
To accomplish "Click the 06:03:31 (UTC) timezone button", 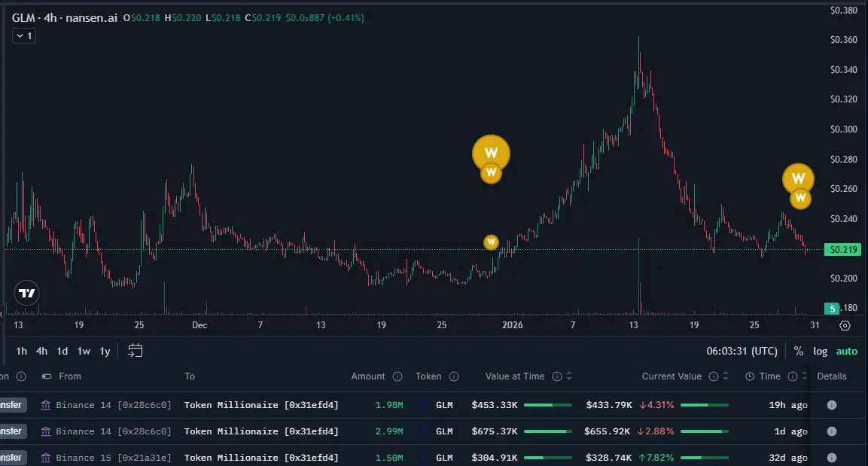I will tap(742, 351).
